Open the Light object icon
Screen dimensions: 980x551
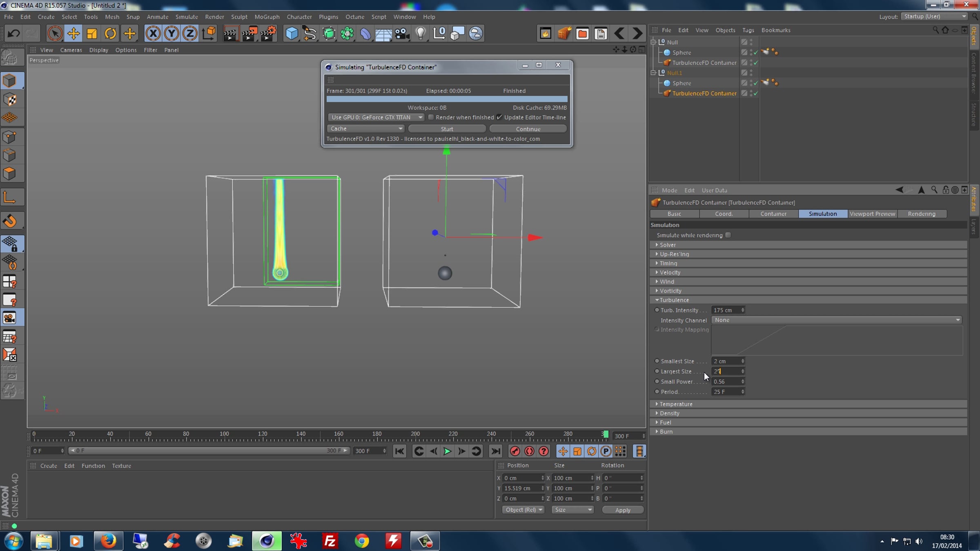click(x=421, y=33)
